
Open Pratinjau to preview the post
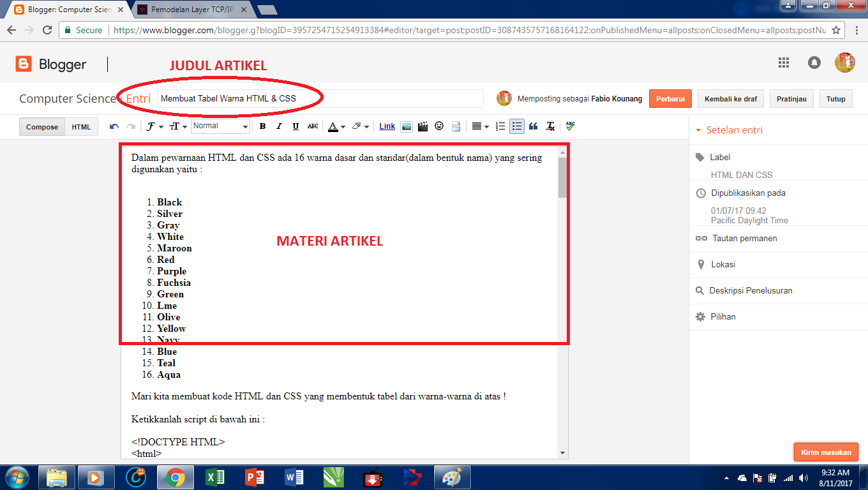(791, 98)
